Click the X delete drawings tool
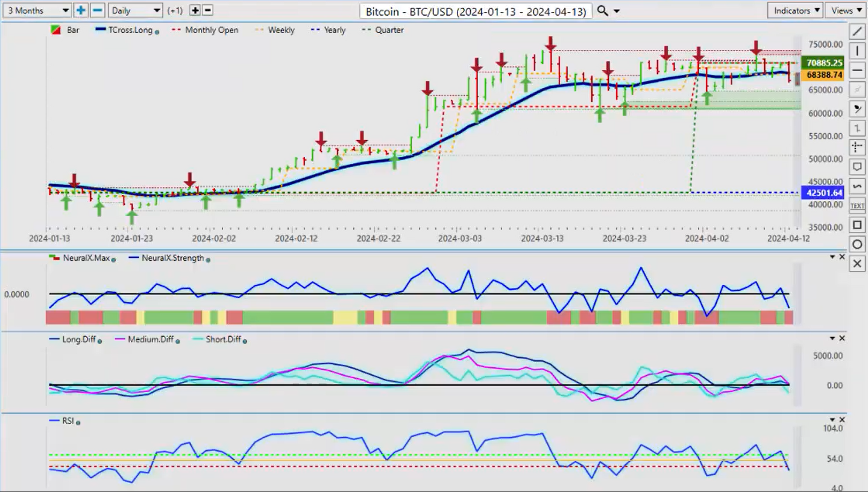 click(x=857, y=264)
